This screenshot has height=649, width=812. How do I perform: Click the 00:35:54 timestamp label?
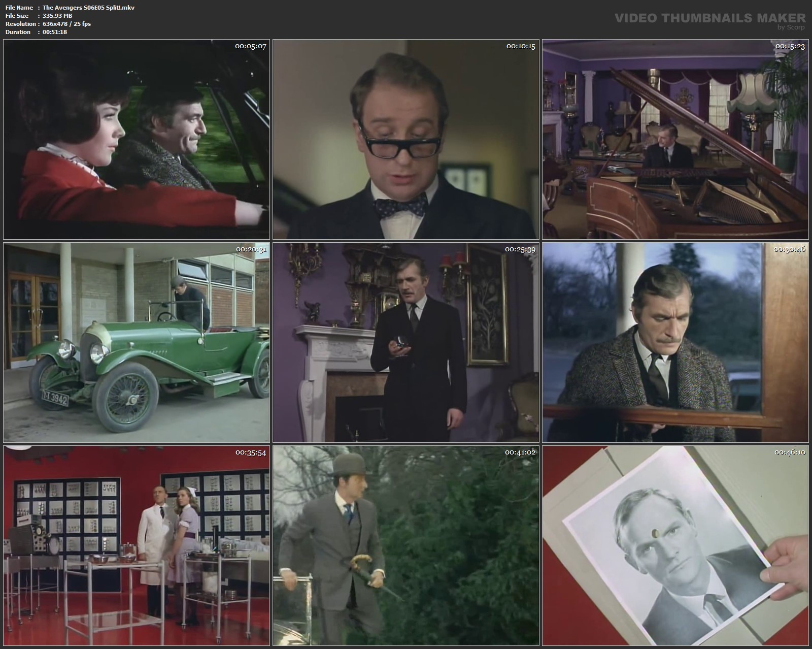pyautogui.click(x=251, y=452)
